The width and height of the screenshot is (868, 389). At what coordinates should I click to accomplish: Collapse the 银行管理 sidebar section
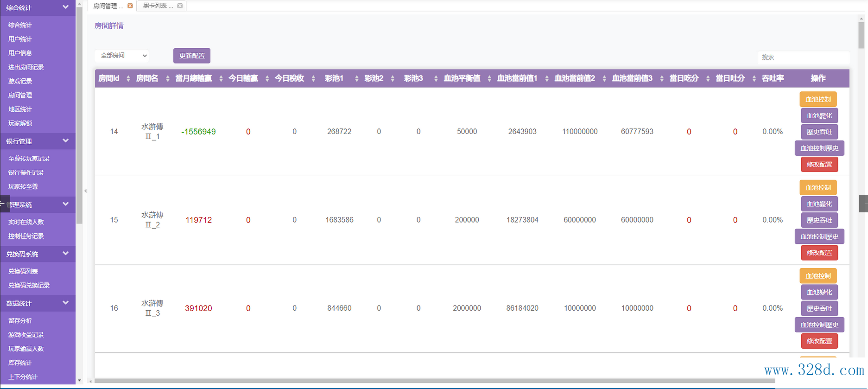coord(65,141)
